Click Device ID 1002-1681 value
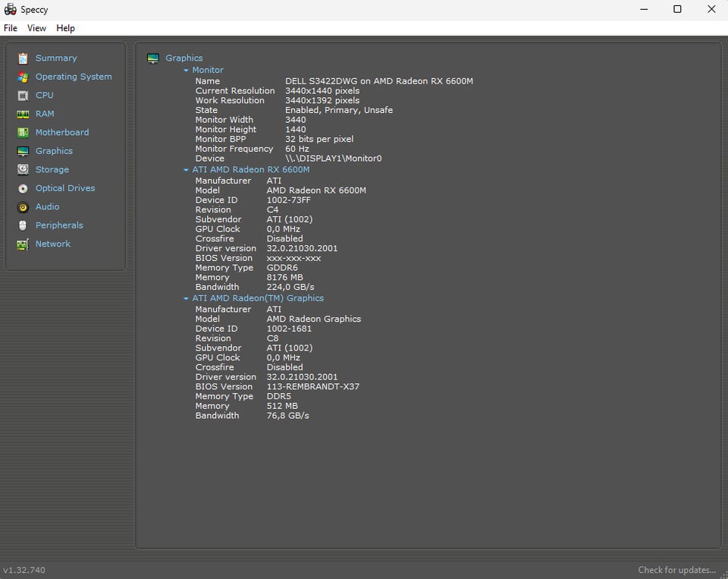 [289, 329]
